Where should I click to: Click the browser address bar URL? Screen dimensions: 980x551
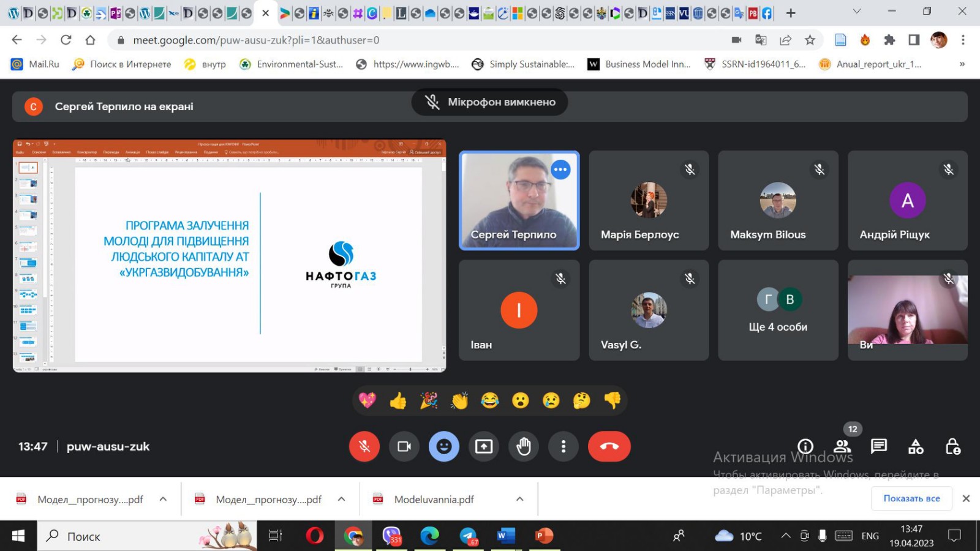pyautogui.click(x=256, y=40)
